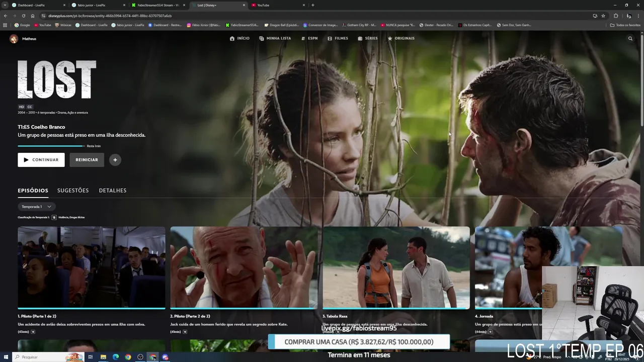
Task: Open Filmes in the top navigation
Action: tap(338, 38)
